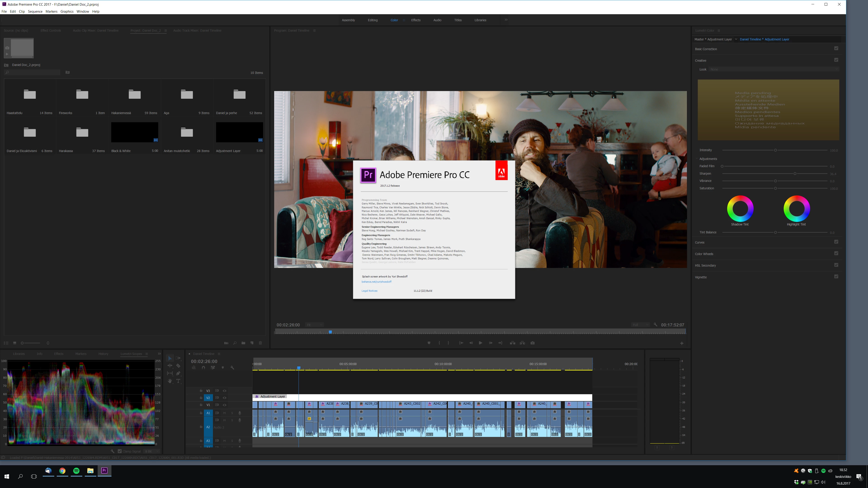Image resolution: width=868 pixels, height=488 pixels.
Task: Click the Legal Notices link
Action: 369,291
